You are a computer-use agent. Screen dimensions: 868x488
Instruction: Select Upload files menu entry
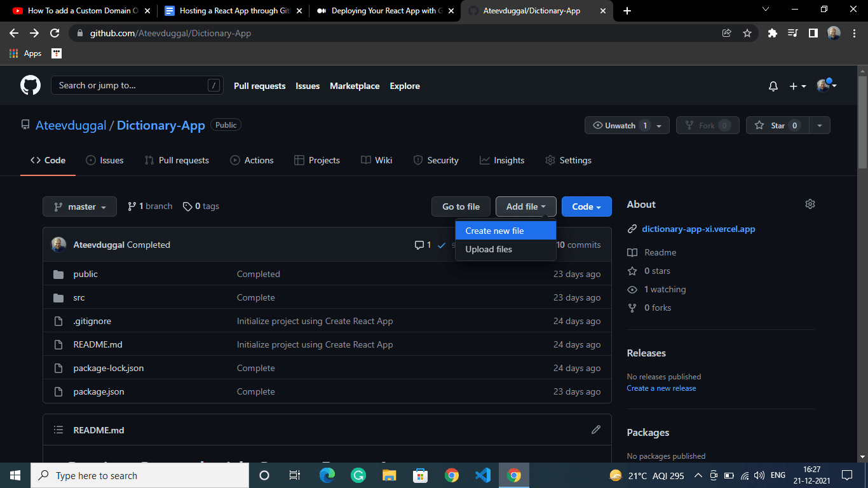click(506, 249)
